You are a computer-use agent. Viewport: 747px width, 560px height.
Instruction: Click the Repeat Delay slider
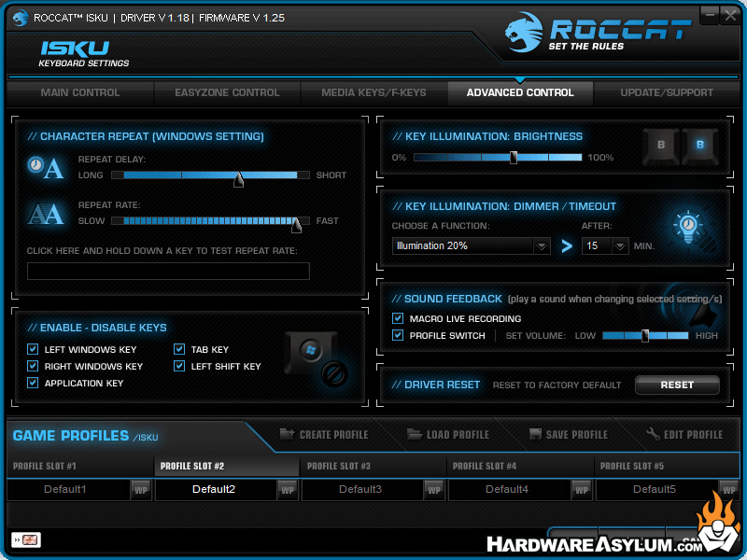pyautogui.click(x=210, y=175)
